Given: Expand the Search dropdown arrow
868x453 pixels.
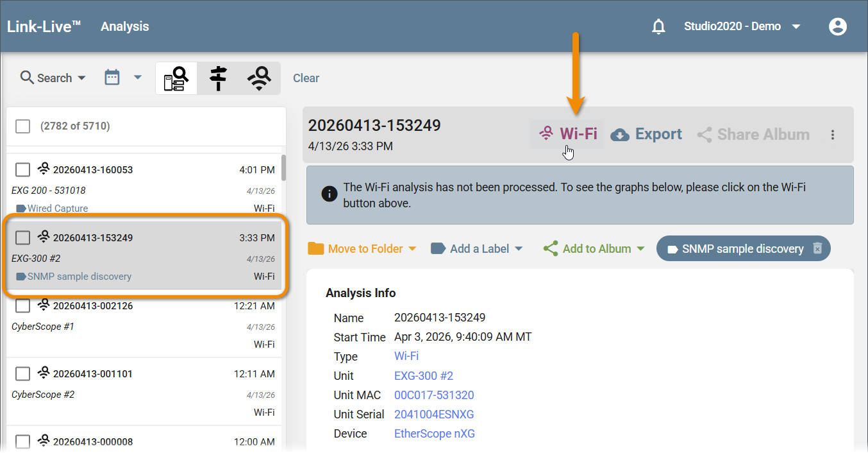Looking at the screenshot, I should pos(81,78).
